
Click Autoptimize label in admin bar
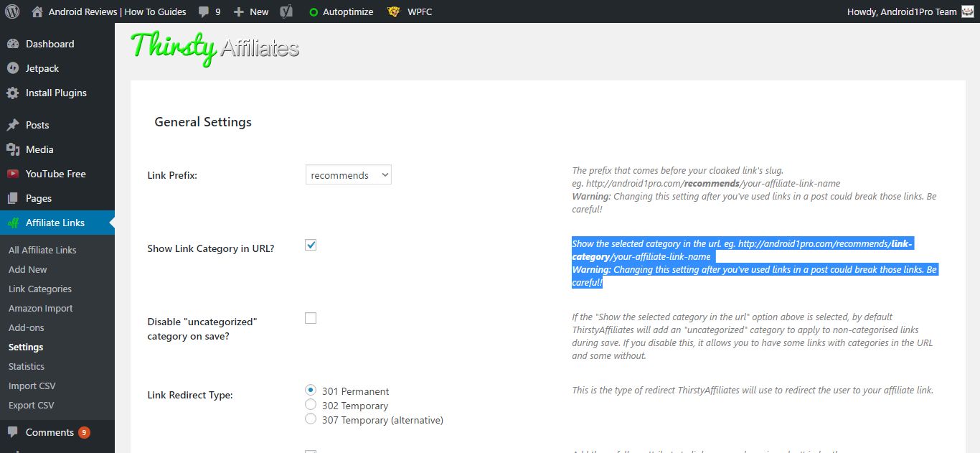[x=347, y=11]
